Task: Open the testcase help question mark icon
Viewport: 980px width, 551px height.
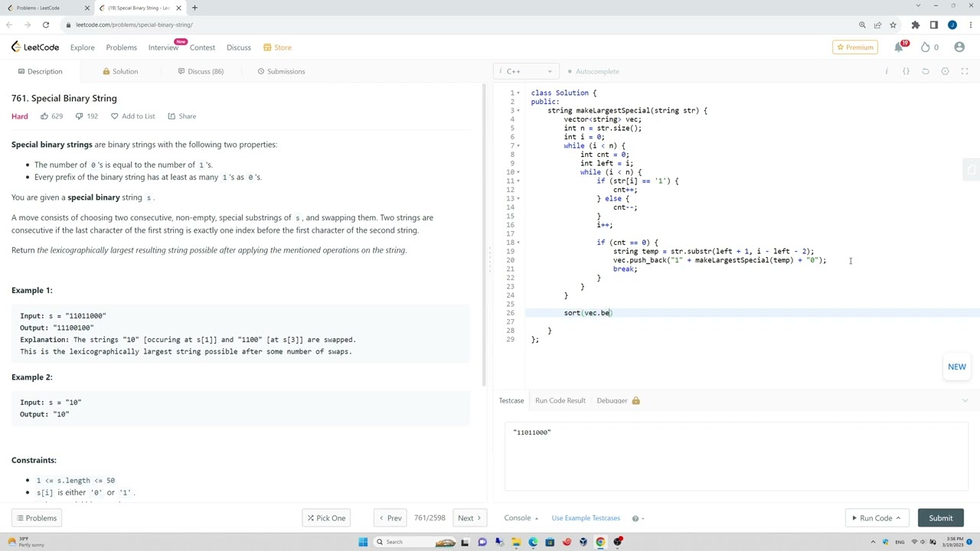Action: 635,518
